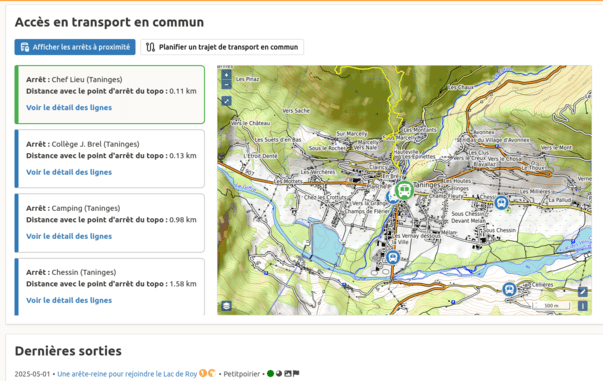Click the Dernières sorties heading
603x381 pixels.
point(68,351)
